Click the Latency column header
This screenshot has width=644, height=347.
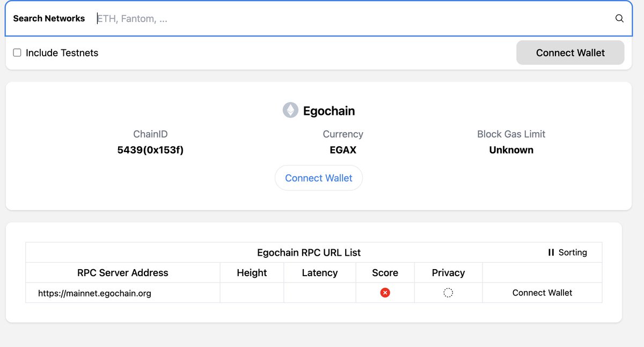pos(319,272)
